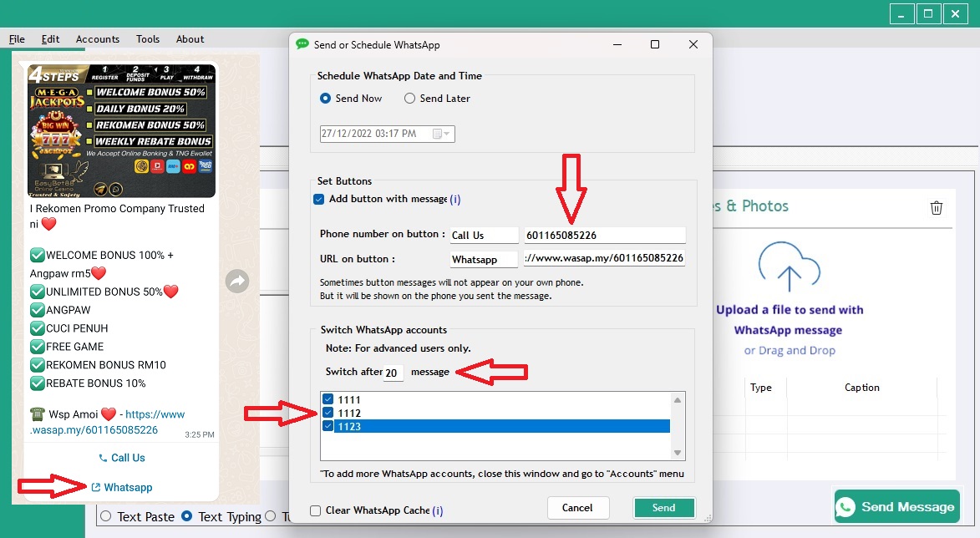The image size is (980, 538).
Task: Click the Whatsapp URL button label field
Action: [x=485, y=259]
